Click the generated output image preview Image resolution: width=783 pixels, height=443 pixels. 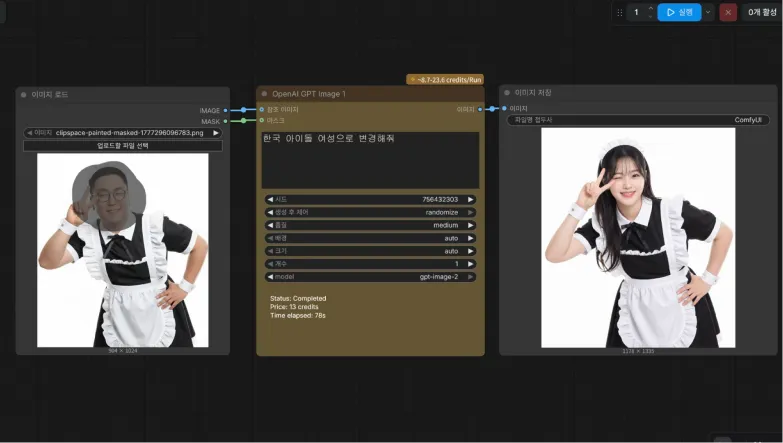click(638, 238)
